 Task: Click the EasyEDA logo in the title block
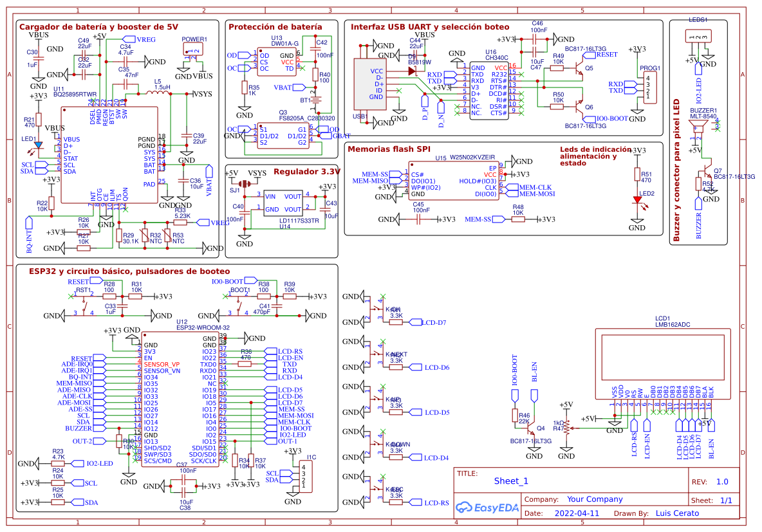tap(487, 508)
